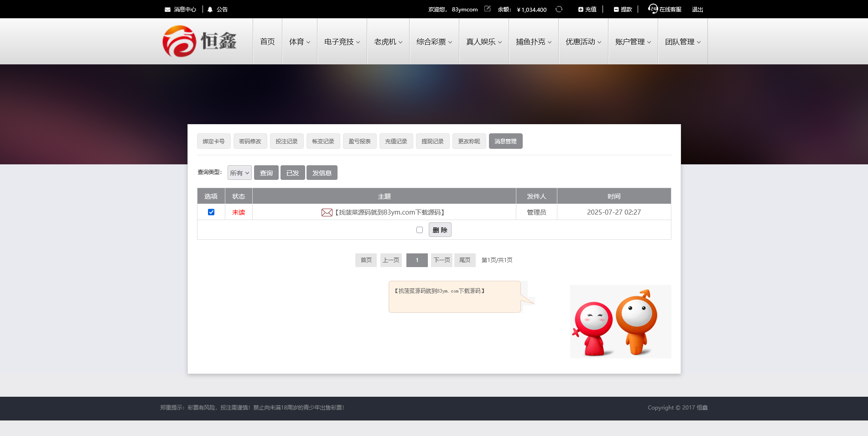Click the balance amount ¥1,034,400
The width and height of the screenshot is (868, 436).
[532, 10]
